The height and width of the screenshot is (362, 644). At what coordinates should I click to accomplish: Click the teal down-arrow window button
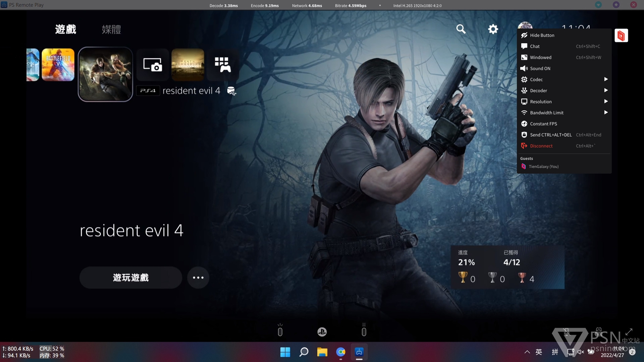(598, 5)
